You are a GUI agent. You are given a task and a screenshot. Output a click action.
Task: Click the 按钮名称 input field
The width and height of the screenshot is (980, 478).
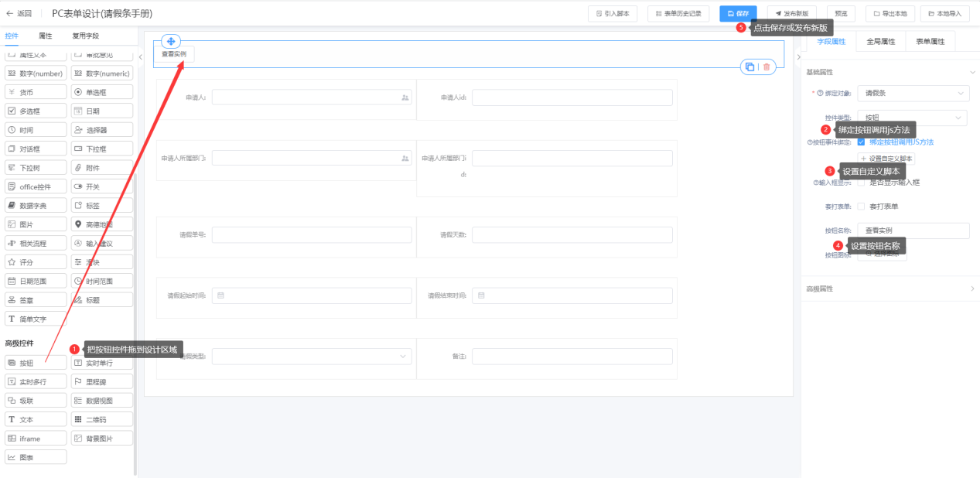913,230
